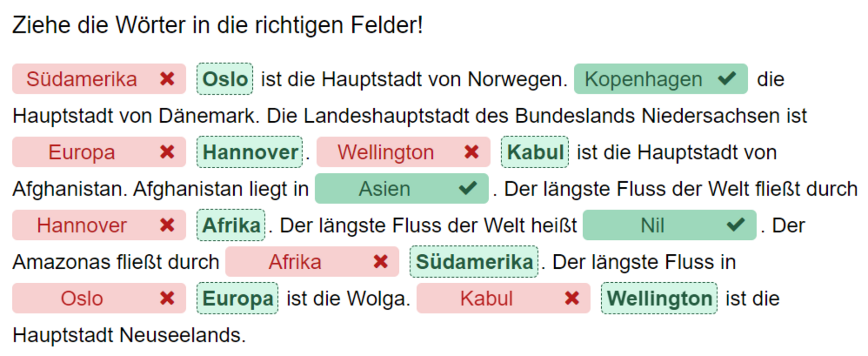Click the red X icon beside Wellington

pos(471,152)
